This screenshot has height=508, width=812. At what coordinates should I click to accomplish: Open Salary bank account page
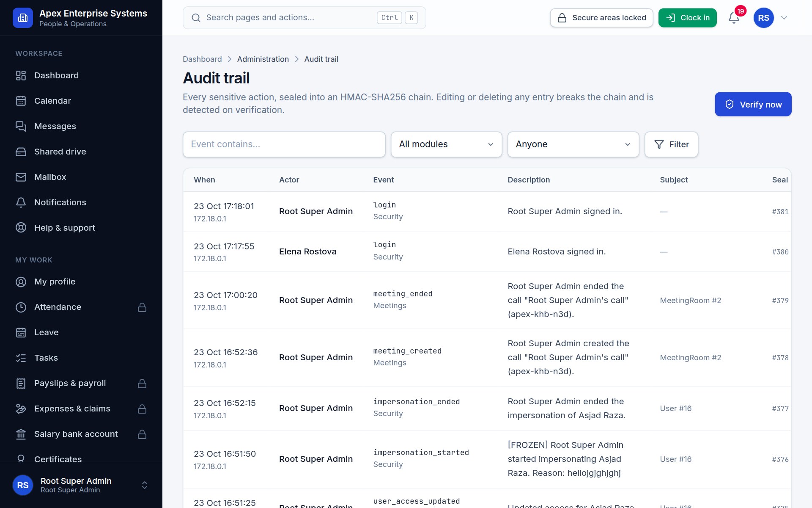pos(81,434)
